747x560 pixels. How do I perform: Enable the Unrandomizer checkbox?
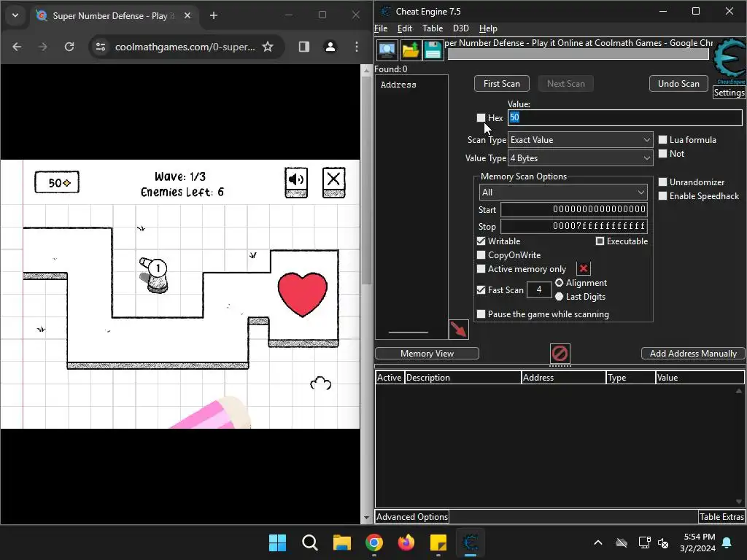pos(662,182)
